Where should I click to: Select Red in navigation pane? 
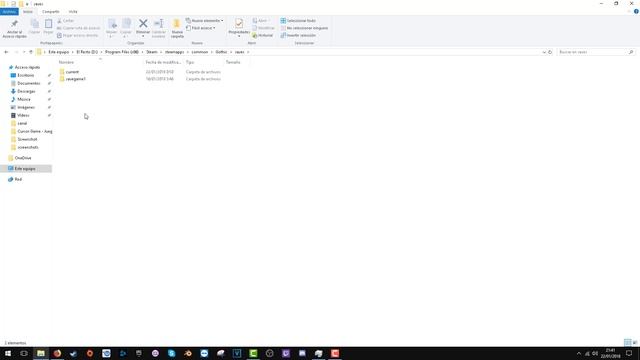click(x=18, y=180)
